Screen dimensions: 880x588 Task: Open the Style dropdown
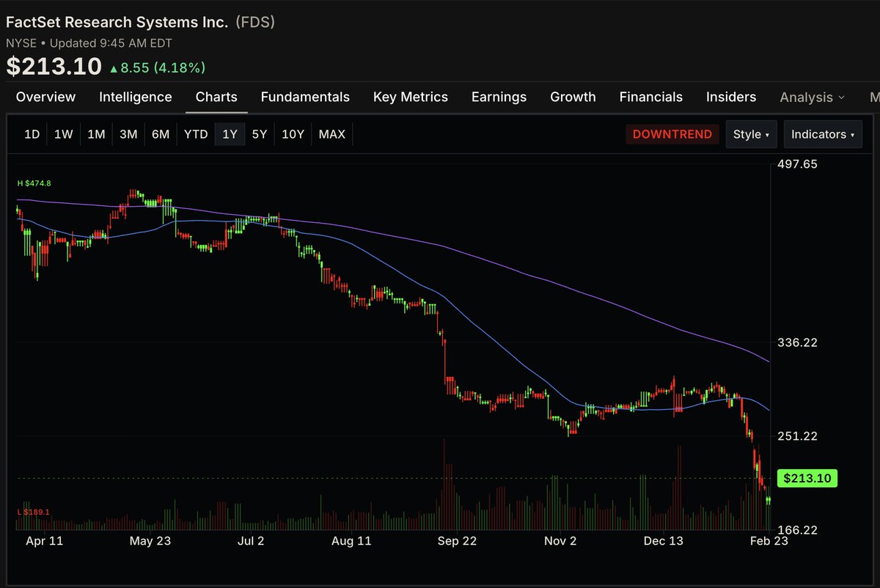tap(751, 134)
